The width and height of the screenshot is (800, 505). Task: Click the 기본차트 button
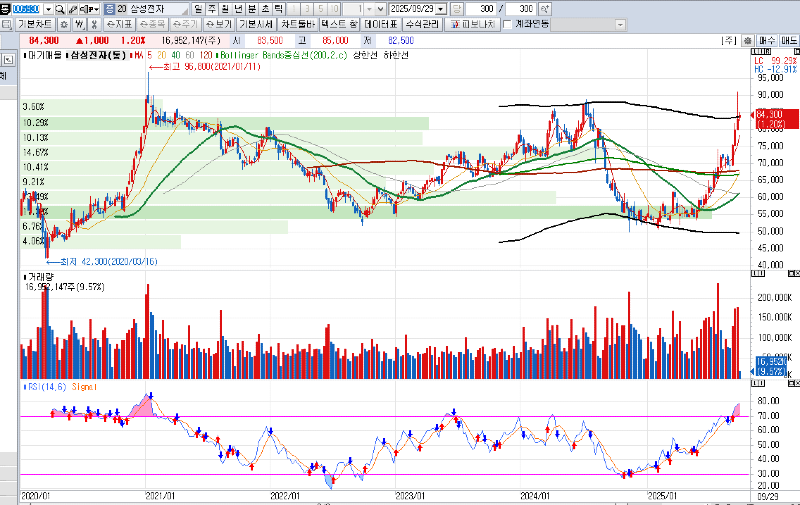point(36,23)
